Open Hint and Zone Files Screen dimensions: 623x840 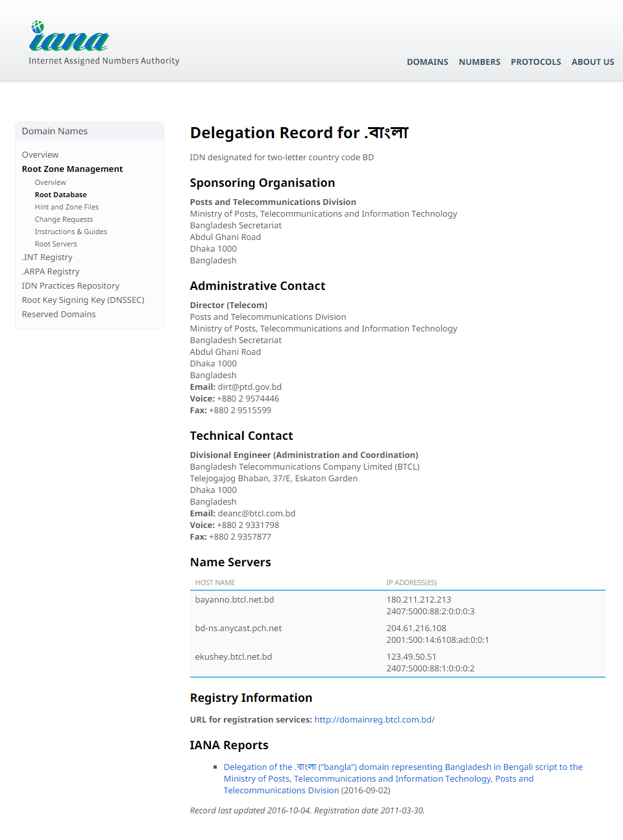pyautogui.click(x=66, y=207)
